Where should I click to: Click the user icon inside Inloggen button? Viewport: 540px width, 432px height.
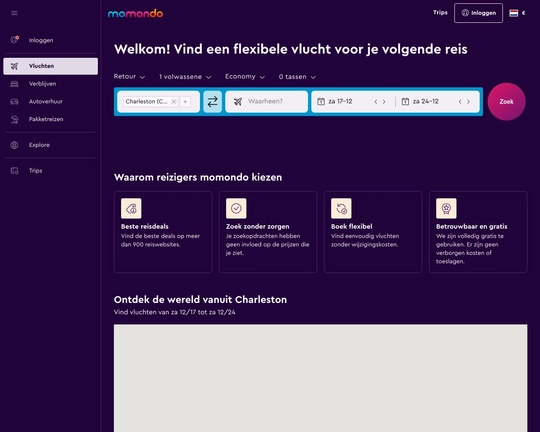[x=465, y=13]
